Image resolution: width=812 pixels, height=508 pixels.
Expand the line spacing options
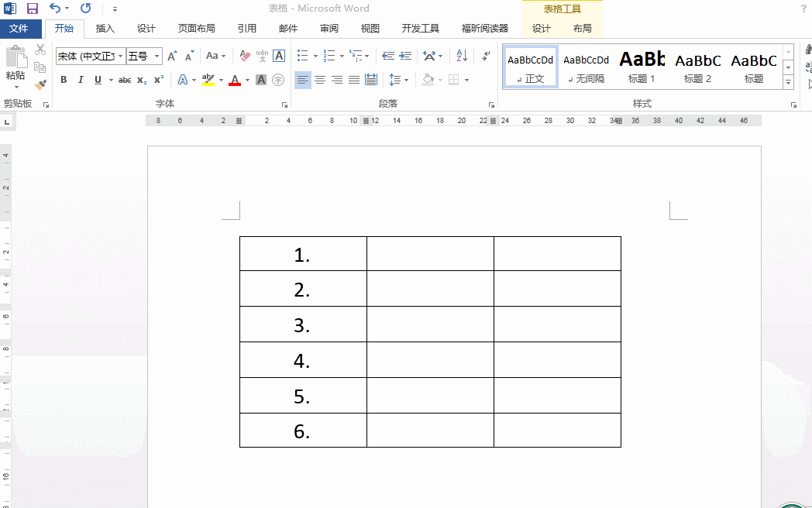[407, 79]
